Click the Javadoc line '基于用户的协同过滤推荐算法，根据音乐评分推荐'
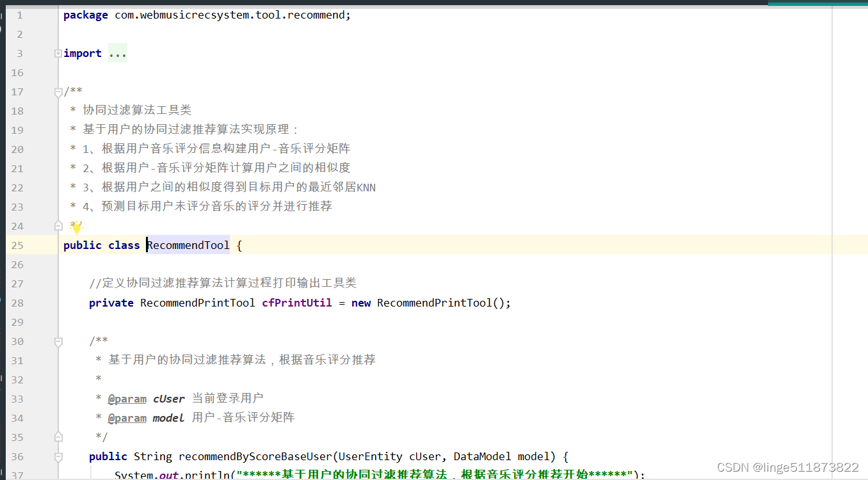The image size is (868, 480). click(242, 360)
